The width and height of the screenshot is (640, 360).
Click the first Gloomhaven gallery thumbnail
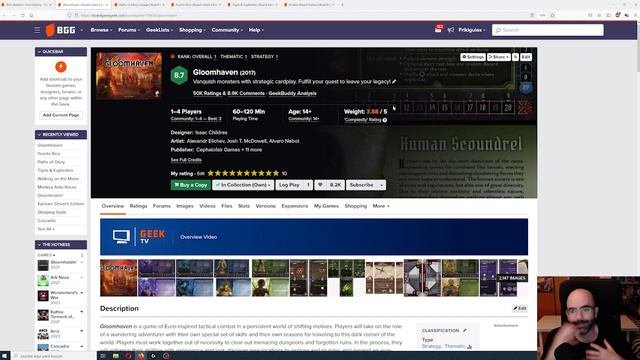tap(119, 278)
